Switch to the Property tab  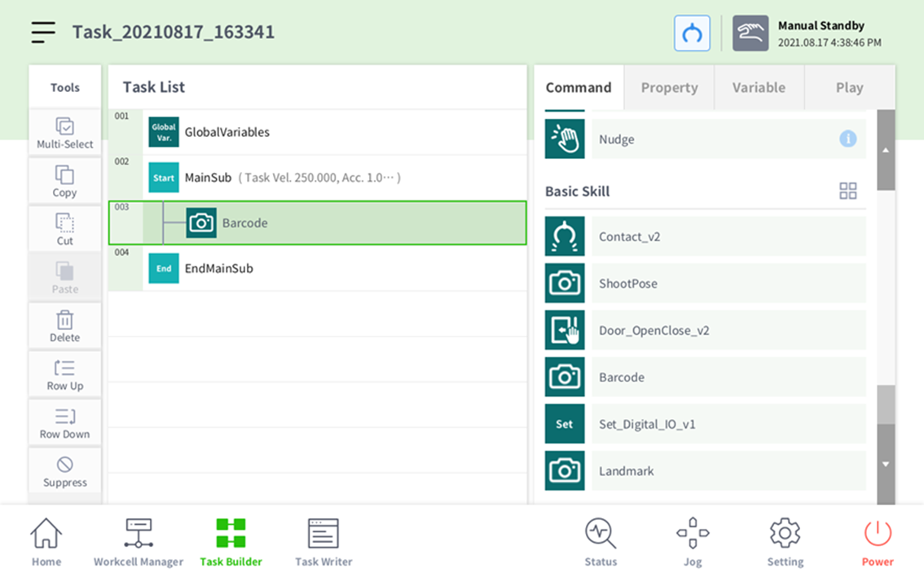point(669,88)
